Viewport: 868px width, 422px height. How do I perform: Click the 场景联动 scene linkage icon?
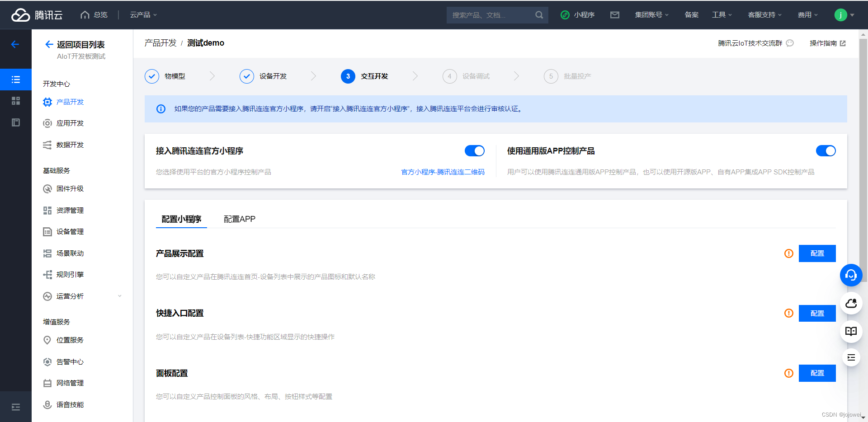coord(47,253)
